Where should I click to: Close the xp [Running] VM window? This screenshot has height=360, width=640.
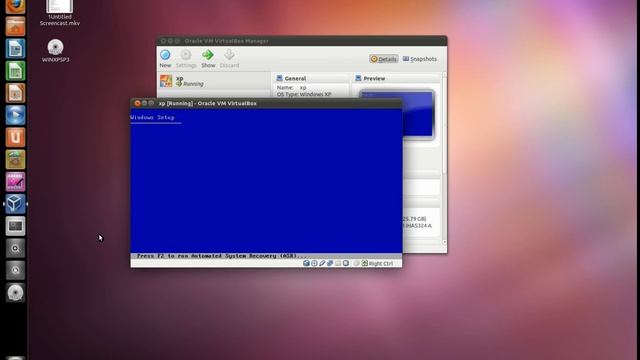click(137, 103)
